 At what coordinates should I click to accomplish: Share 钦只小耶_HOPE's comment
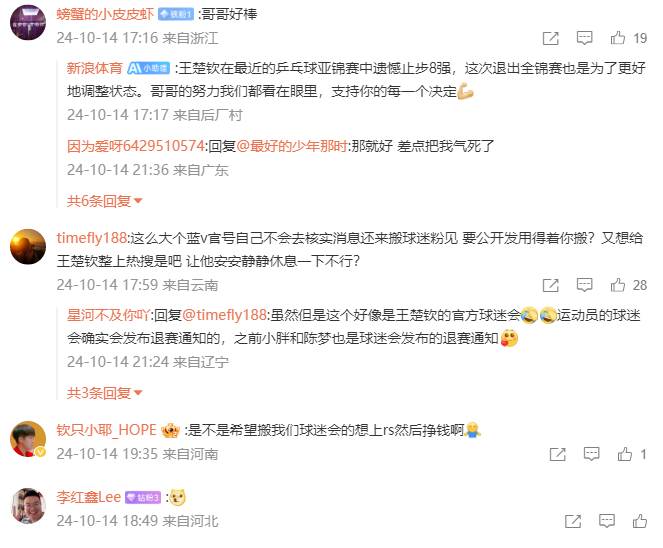(557, 454)
